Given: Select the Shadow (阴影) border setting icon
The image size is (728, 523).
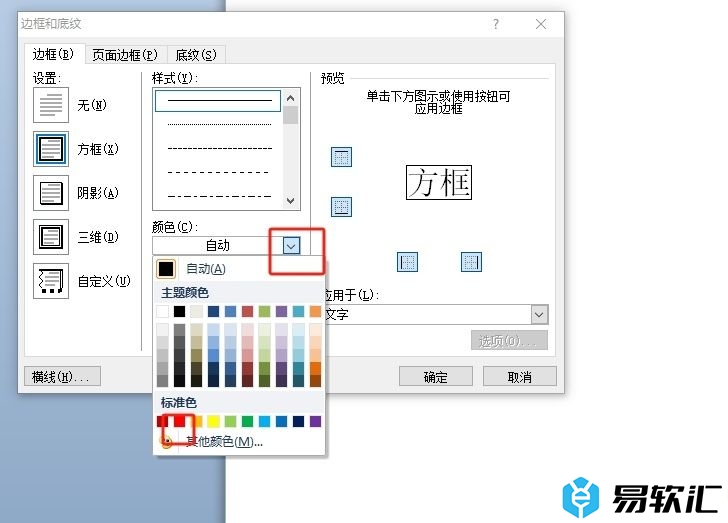Looking at the screenshot, I should (51, 193).
